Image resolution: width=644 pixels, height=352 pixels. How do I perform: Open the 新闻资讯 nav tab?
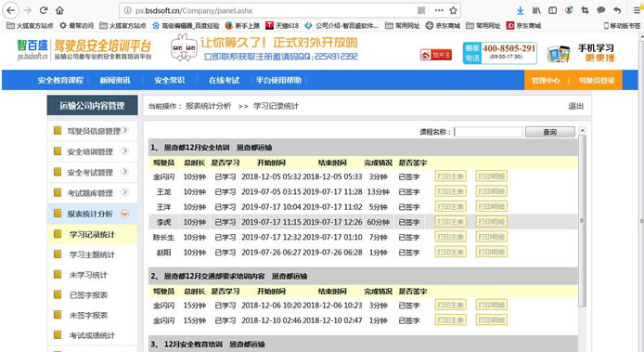pos(115,80)
